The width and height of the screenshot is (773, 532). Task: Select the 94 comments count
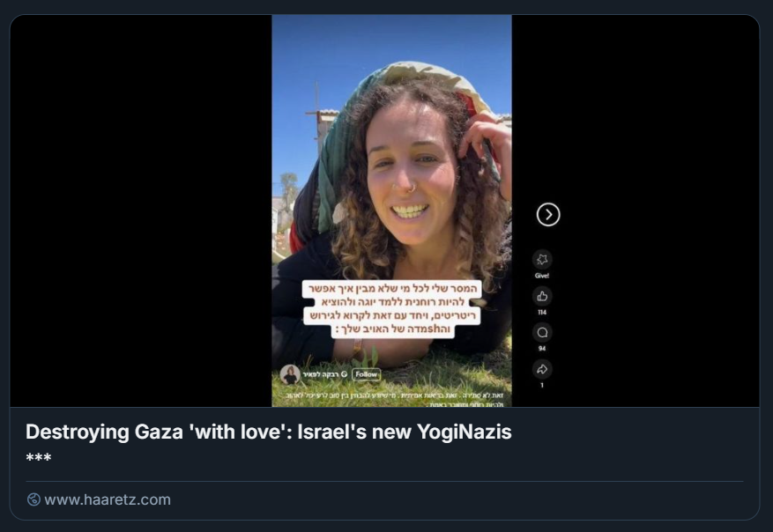pyautogui.click(x=542, y=349)
